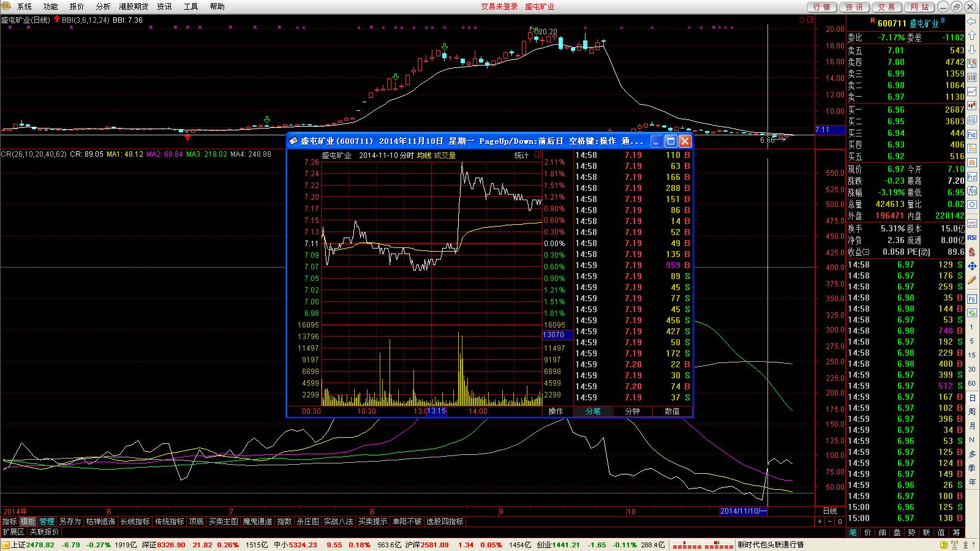Select the 枯禅追涨 indicator template
The image size is (980, 551).
click(x=100, y=522)
